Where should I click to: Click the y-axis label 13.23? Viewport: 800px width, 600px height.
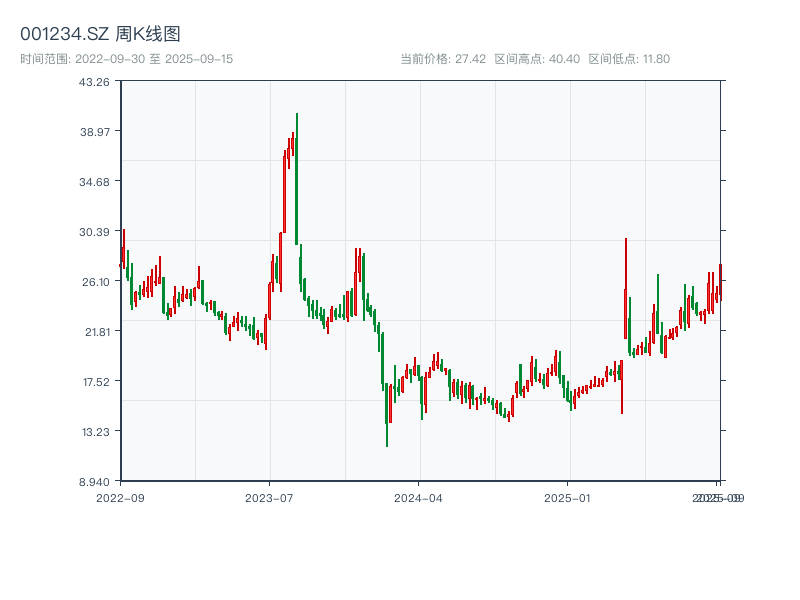[95, 432]
